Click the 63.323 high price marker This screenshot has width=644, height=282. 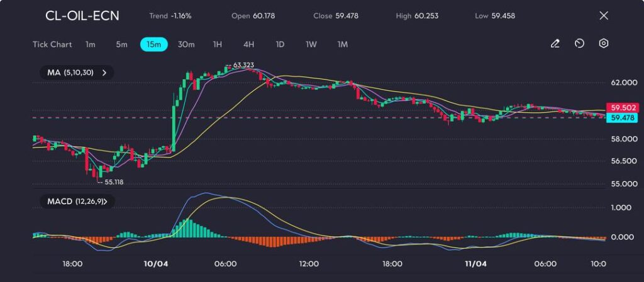tap(243, 65)
